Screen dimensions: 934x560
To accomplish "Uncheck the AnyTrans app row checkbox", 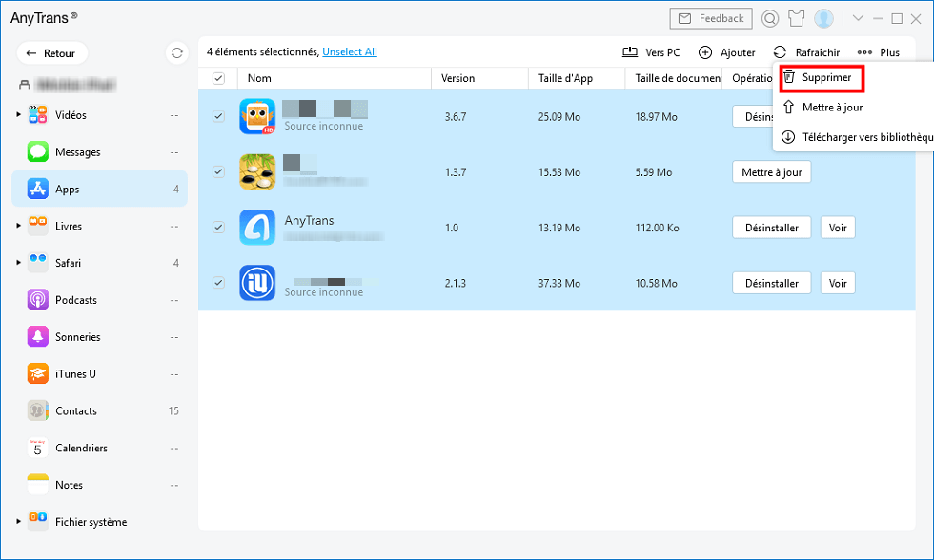I will [x=218, y=227].
